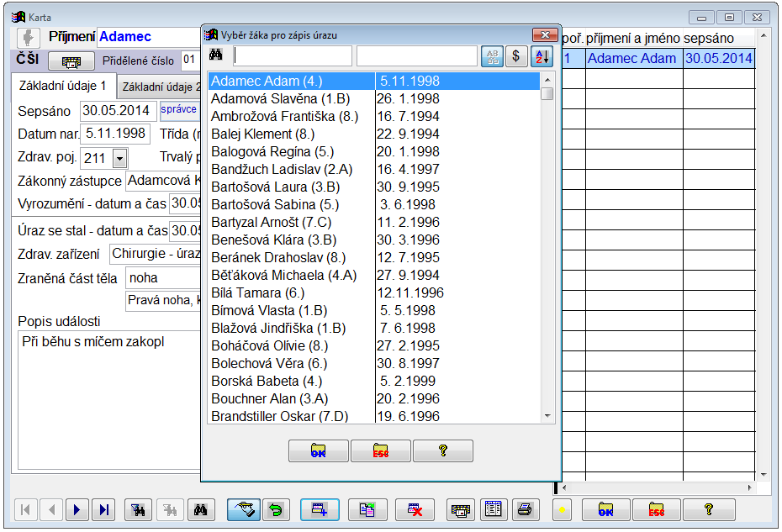
Task: Click the dollar sign filter button
Action: [x=516, y=56]
